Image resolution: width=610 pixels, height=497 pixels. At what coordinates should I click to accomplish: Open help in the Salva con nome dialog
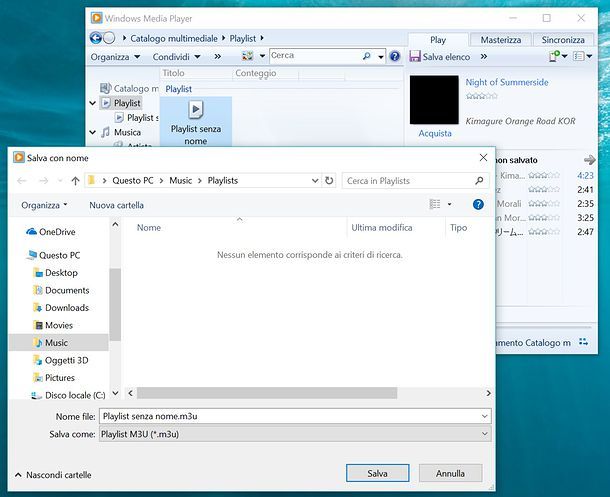(x=478, y=204)
